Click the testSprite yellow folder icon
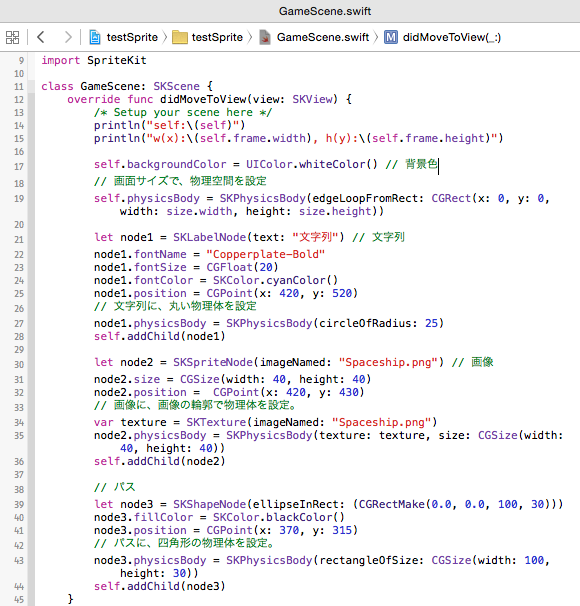 [180, 37]
